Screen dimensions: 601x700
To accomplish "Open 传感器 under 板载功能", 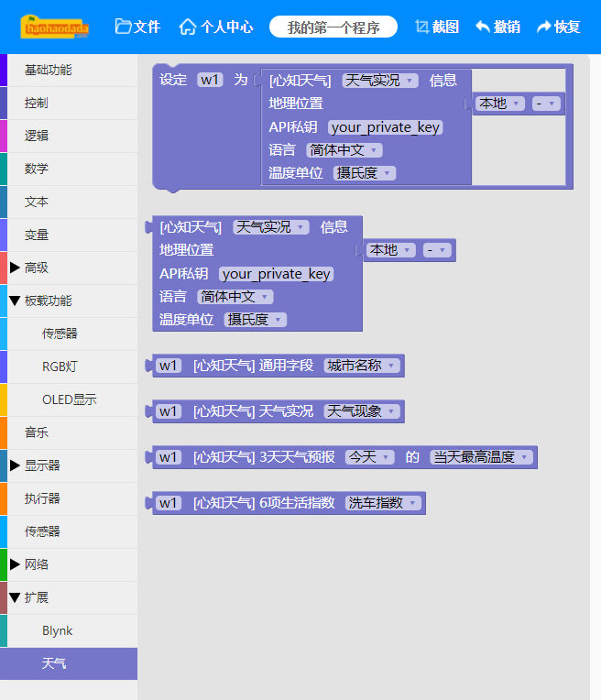I will (x=69, y=334).
